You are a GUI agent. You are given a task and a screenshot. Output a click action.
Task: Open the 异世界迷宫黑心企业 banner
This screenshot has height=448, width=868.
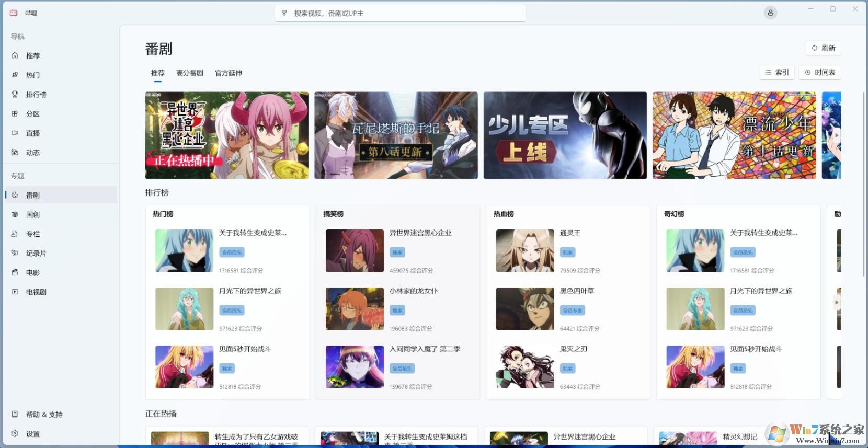tap(227, 135)
